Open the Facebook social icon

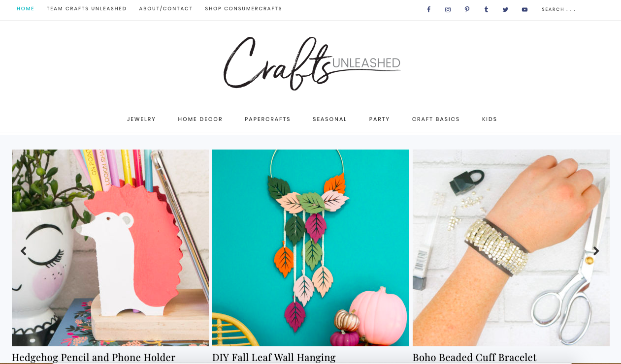428,9
